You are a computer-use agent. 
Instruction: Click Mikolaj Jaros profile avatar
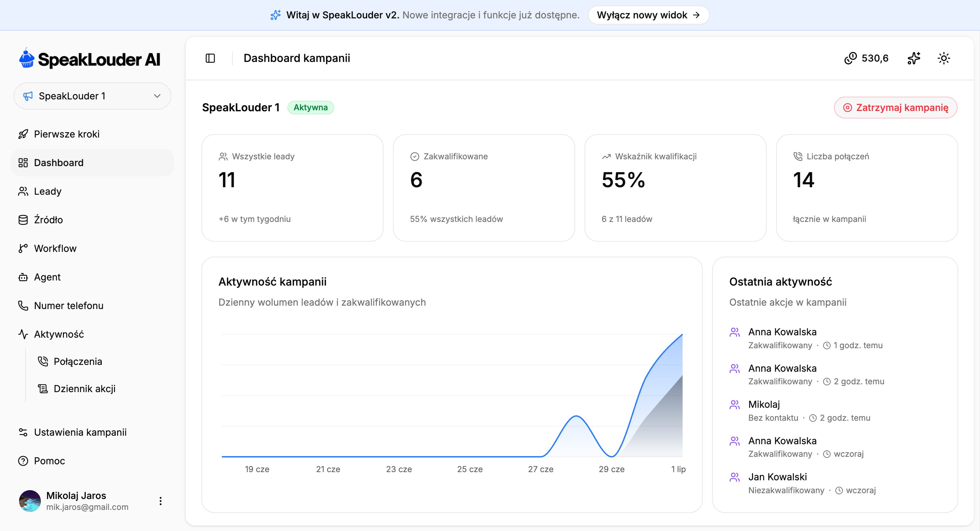point(30,501)
